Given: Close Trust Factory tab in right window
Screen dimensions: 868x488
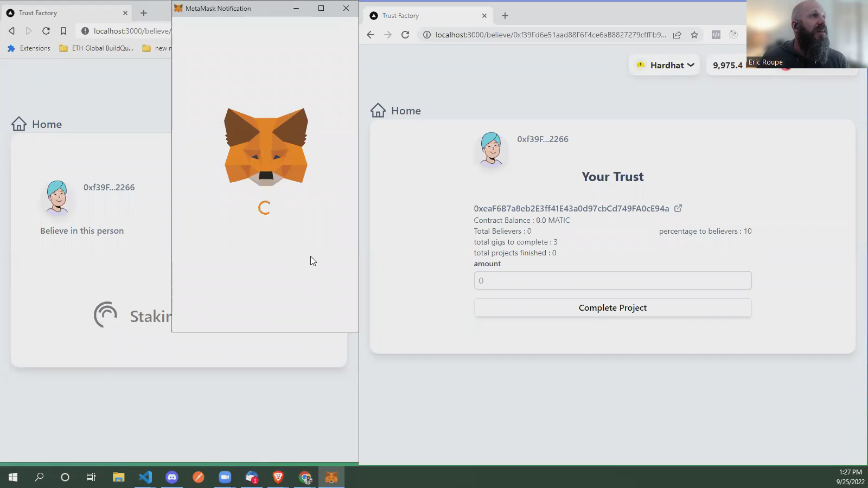Looking at the screenshot, I should pyautogui.click(x=484, y=16).
